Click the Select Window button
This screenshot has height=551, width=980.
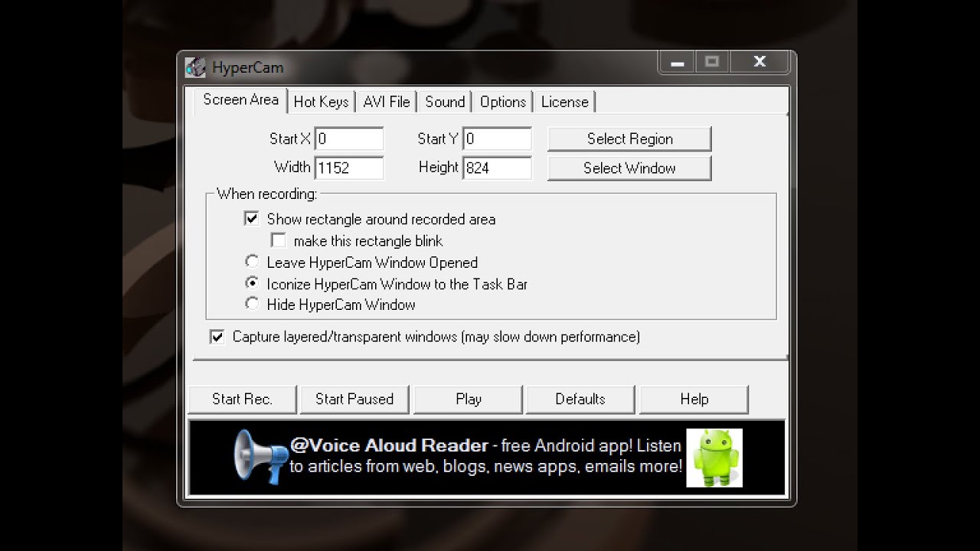[x=629, y=168]
